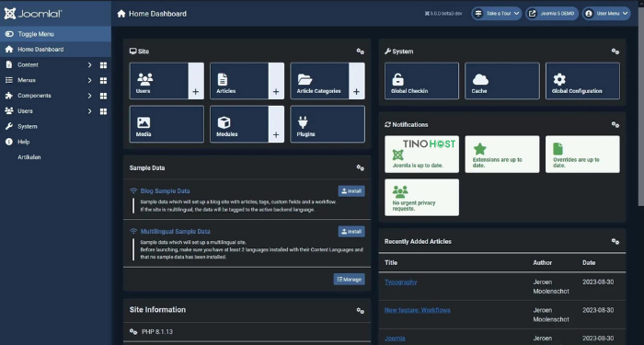
Task: Open the Modules tile
Action: [239, 124]
